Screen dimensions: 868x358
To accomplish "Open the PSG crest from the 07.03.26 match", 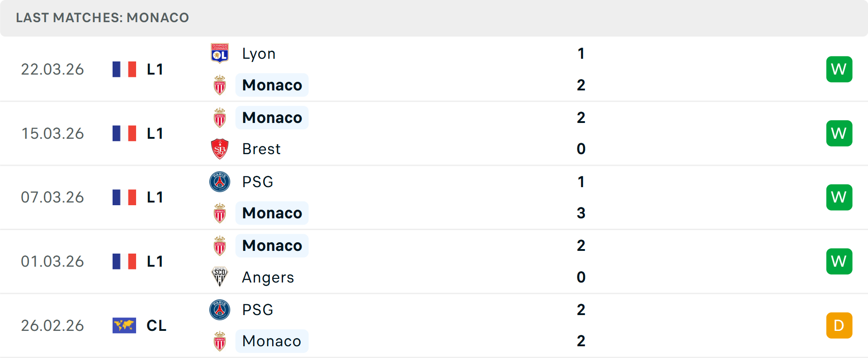I will [220, 182].
